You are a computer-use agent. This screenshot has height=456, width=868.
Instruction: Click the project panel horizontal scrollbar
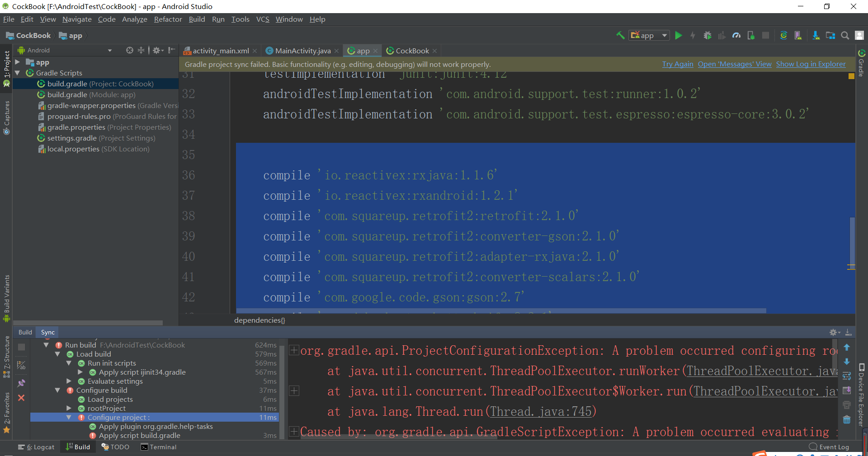(x=88, y=323)
